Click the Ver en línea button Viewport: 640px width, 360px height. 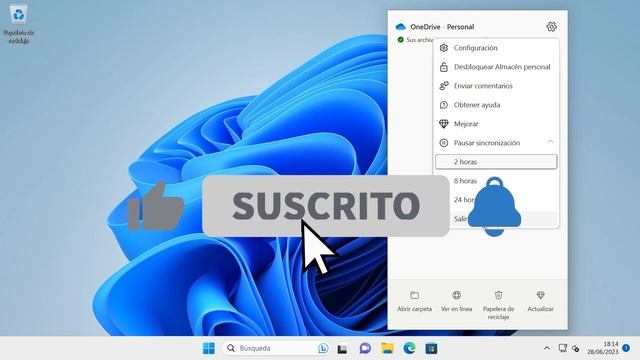click(456, 302)
